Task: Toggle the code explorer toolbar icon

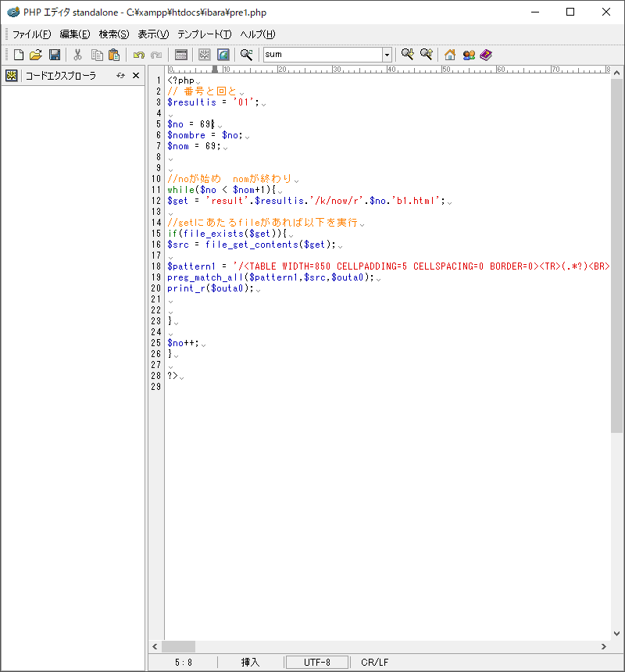Action: pyautogui.click(x=205, y=55)
